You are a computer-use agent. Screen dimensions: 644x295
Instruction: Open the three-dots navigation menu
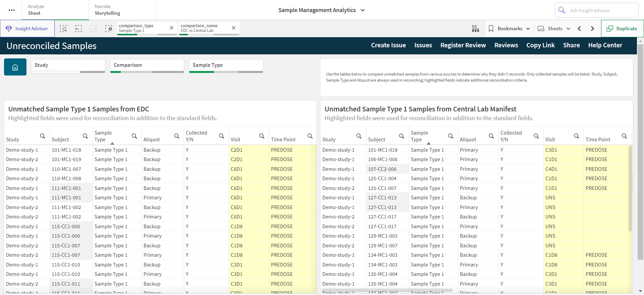[x=12, y=10]
